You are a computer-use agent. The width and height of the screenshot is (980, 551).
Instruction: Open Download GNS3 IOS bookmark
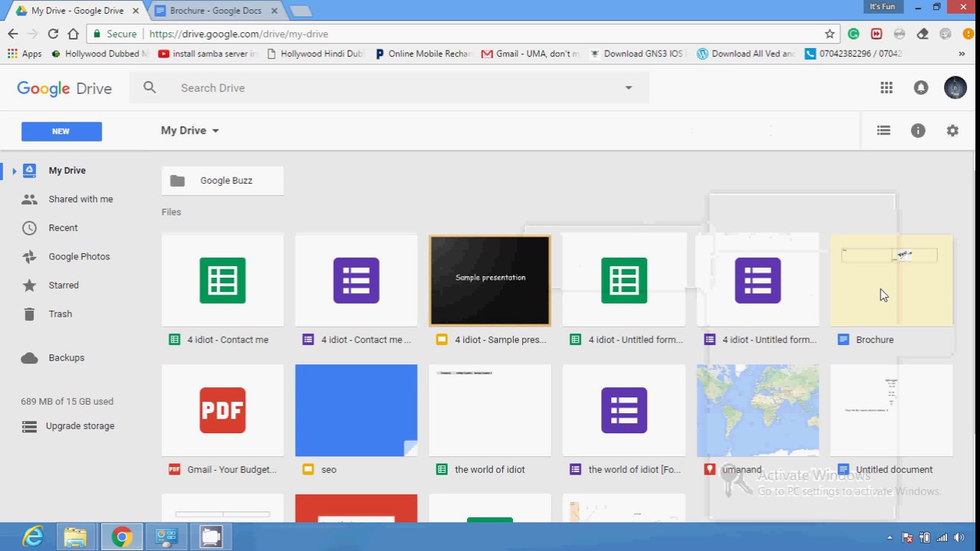[x=637, y=54]
